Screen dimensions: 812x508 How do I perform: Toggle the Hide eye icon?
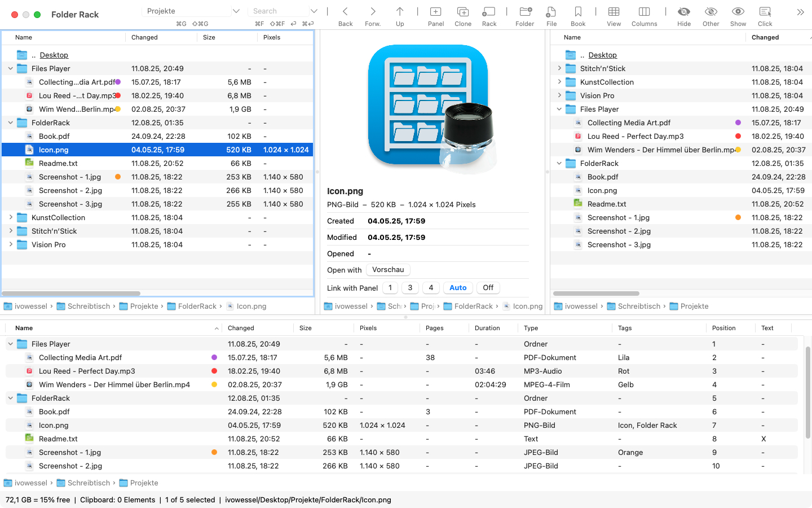coord(683,12)
